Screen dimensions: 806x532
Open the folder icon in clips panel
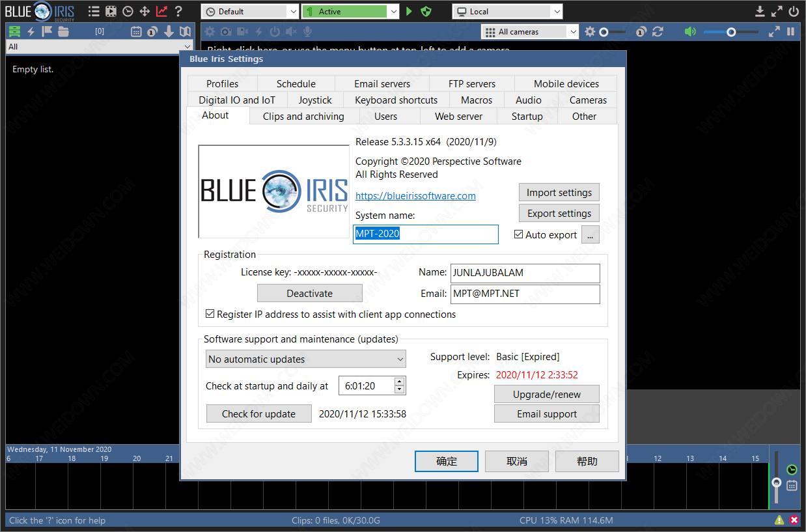tap(63, 31)
